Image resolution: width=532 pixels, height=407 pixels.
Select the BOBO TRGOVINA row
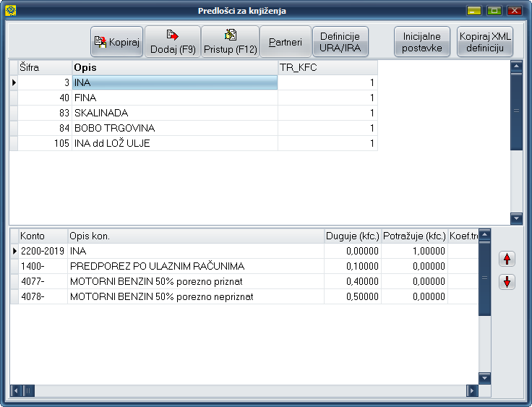pos(174,128)
